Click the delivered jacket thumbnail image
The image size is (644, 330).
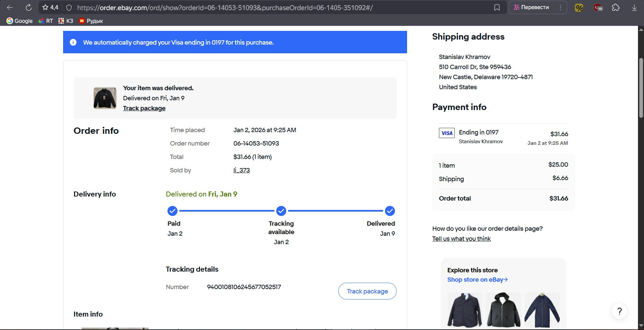pyautogui.click(x=105, y=98)
